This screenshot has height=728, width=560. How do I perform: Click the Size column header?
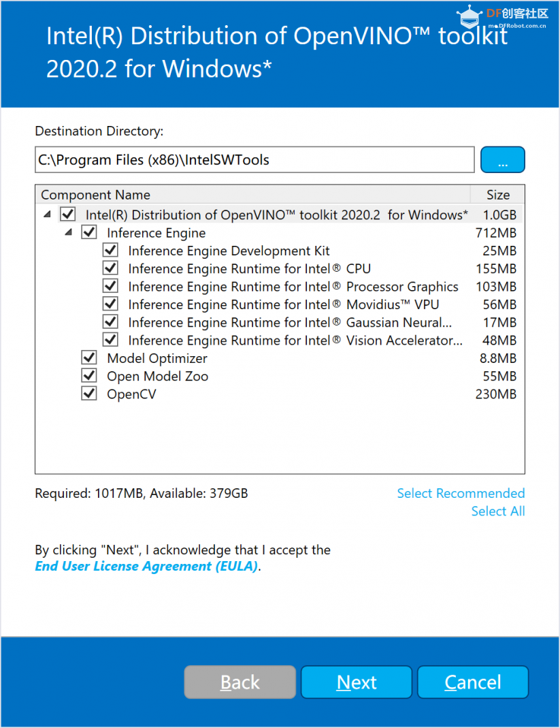pyautogui.click(x=498, y=195)
